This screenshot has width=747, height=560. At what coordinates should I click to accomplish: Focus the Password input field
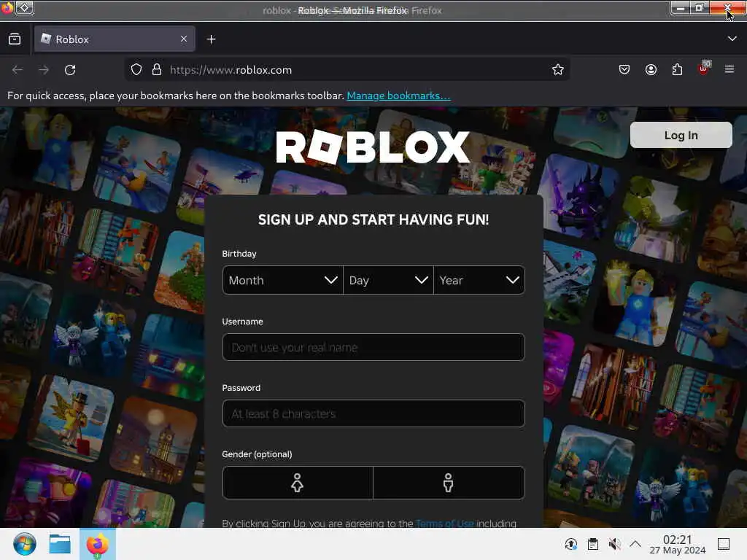[373, 413]
